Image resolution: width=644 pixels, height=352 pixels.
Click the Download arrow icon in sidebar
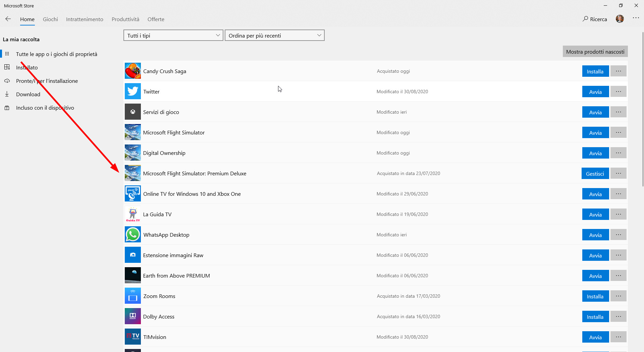click(7, 94)
